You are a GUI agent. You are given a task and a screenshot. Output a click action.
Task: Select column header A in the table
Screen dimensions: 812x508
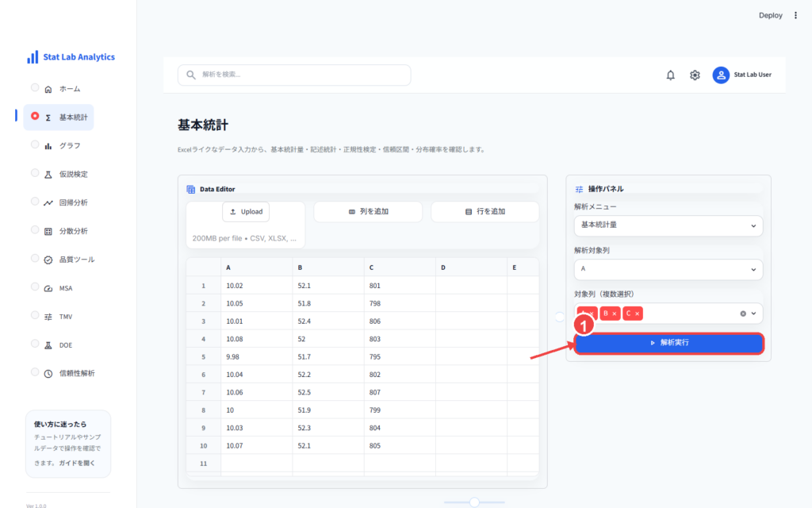click(x=256, y=267)
